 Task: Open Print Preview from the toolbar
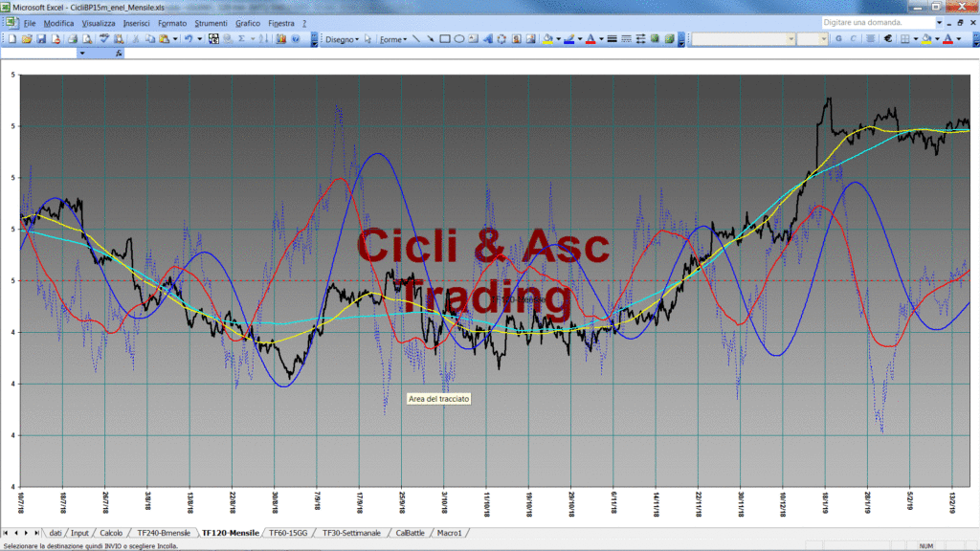[87, 38]
